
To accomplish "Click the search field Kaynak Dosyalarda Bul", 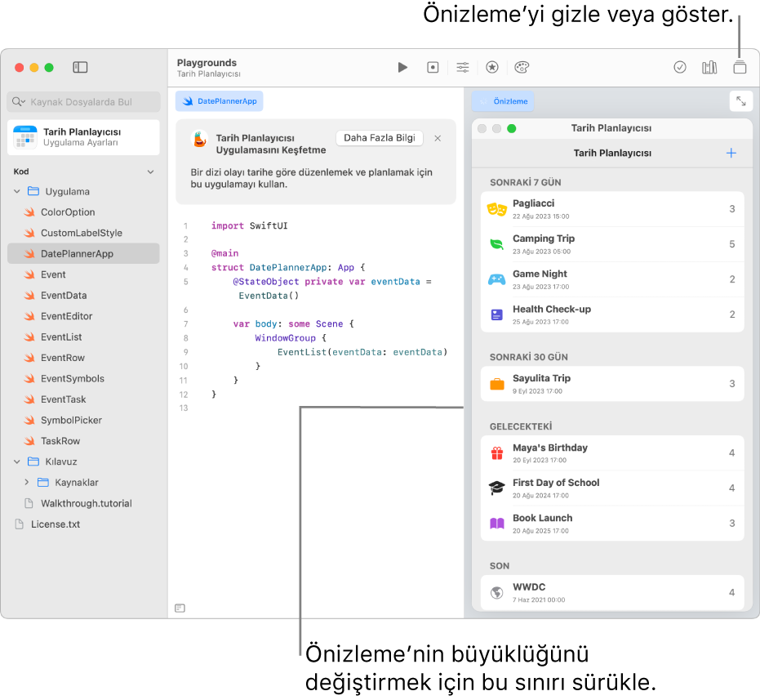I will coord(84,102).
